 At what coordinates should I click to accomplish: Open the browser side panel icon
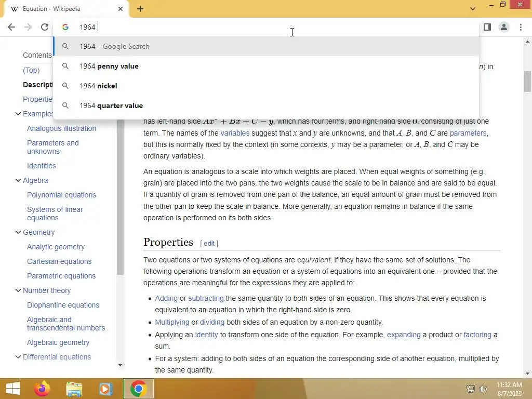(x=487, y=27)
